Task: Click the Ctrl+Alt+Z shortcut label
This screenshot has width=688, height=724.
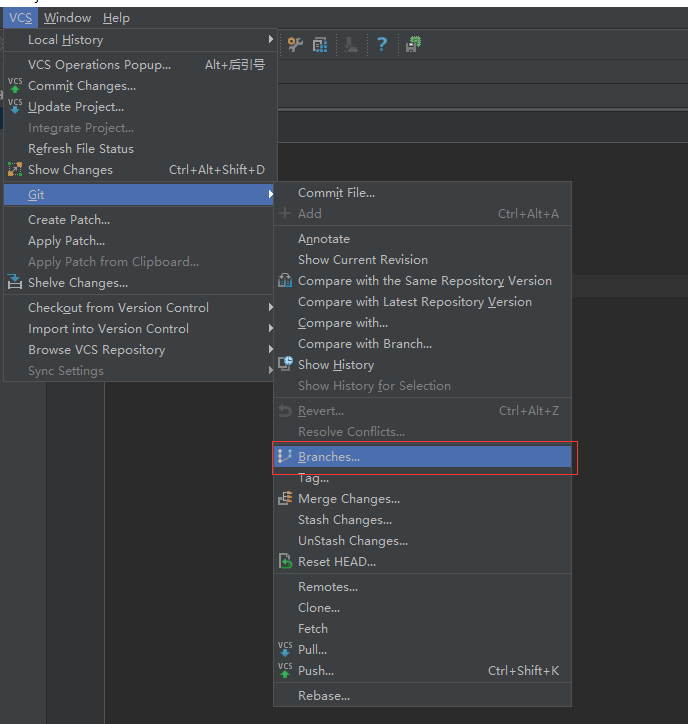Action: pyautogui.click(x=529, y=410)
